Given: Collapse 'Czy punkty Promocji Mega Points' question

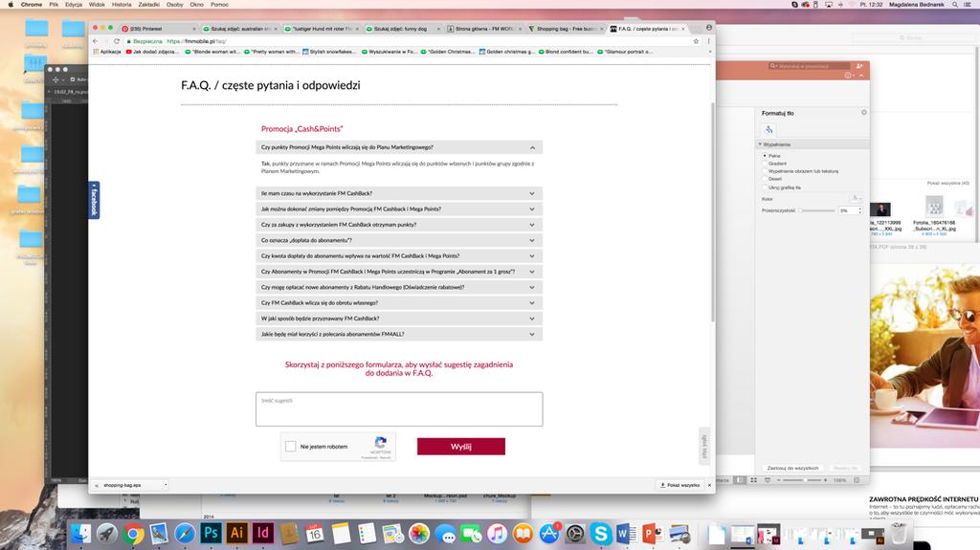Looking at the screenshot, I should [x=399, y=147].
